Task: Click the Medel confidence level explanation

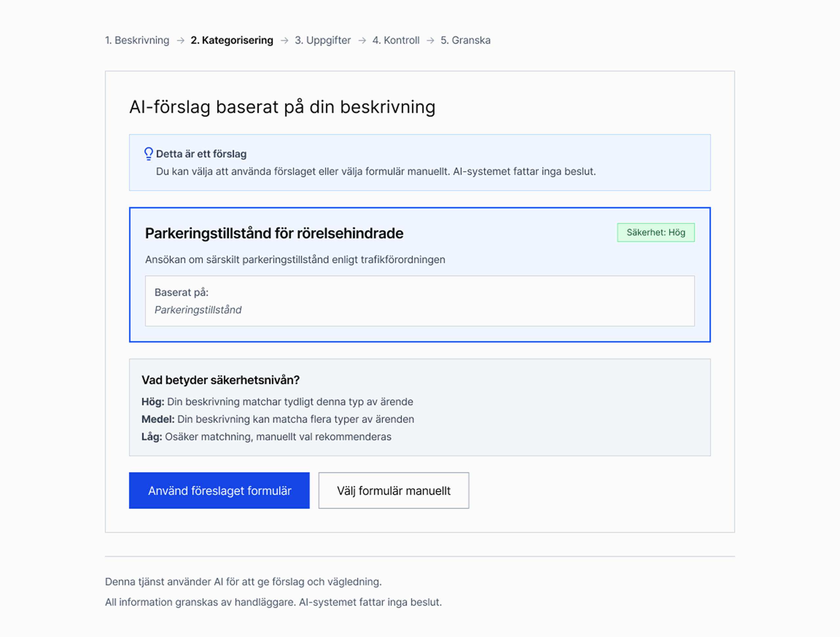Action: [x=277, y=419]
